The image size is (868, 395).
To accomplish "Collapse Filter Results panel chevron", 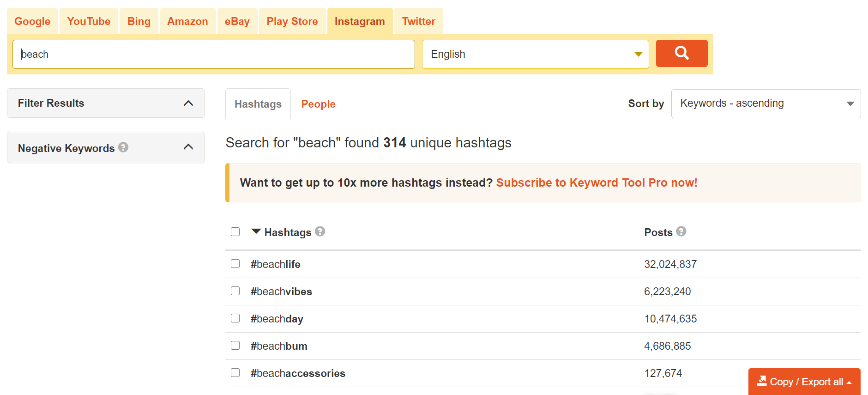I will pos(188,103).
